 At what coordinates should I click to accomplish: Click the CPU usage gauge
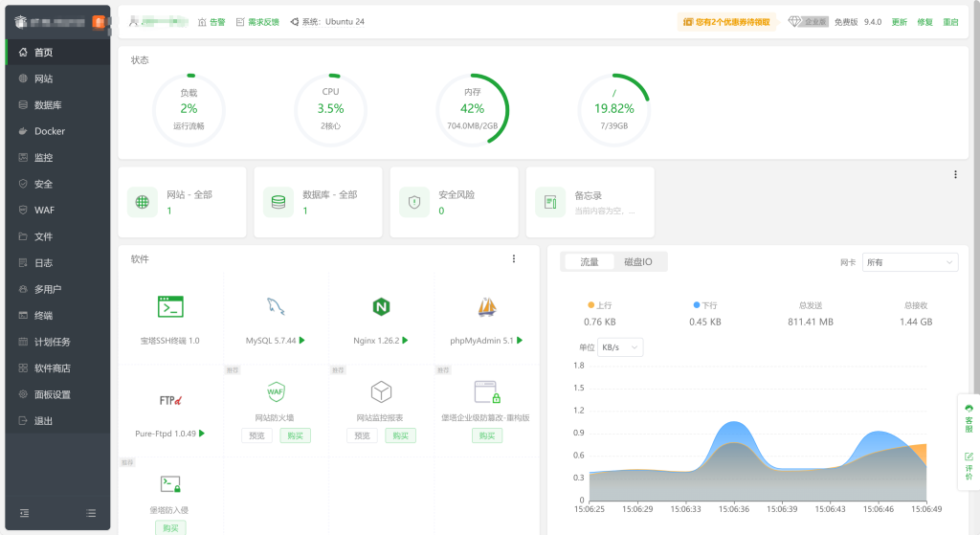(x=330, y=110)
